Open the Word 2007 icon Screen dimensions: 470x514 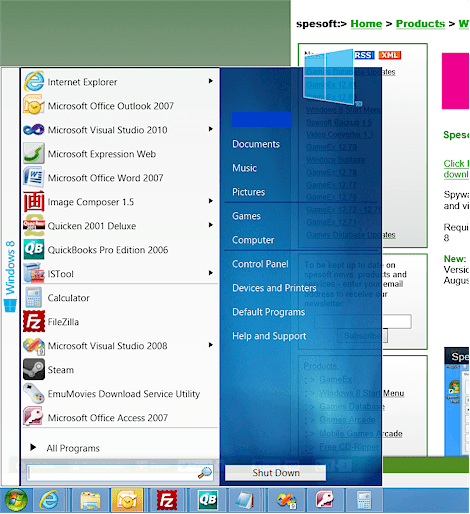(34, 177)
